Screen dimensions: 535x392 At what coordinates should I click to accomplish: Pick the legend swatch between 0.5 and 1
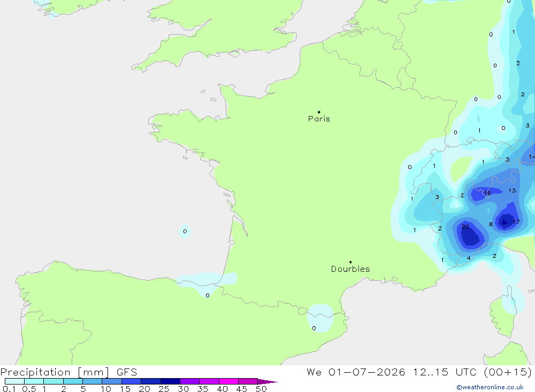[x=34, y=381]
